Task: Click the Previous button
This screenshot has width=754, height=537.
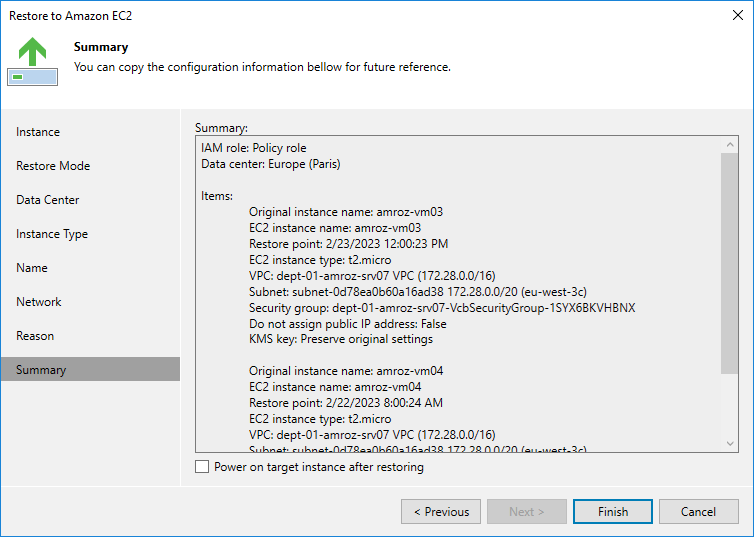Action: pos(440,512)
